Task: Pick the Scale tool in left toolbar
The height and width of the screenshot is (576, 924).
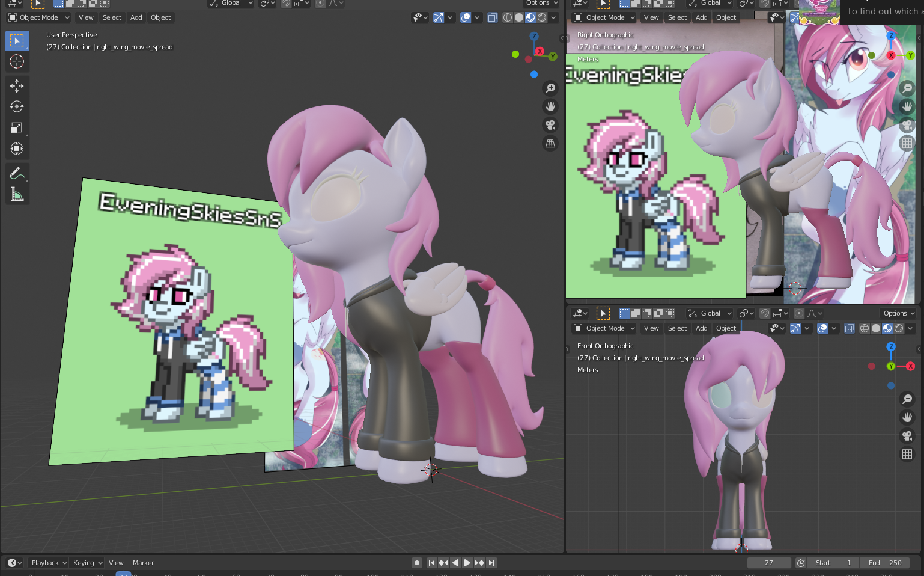Action: 17,127
